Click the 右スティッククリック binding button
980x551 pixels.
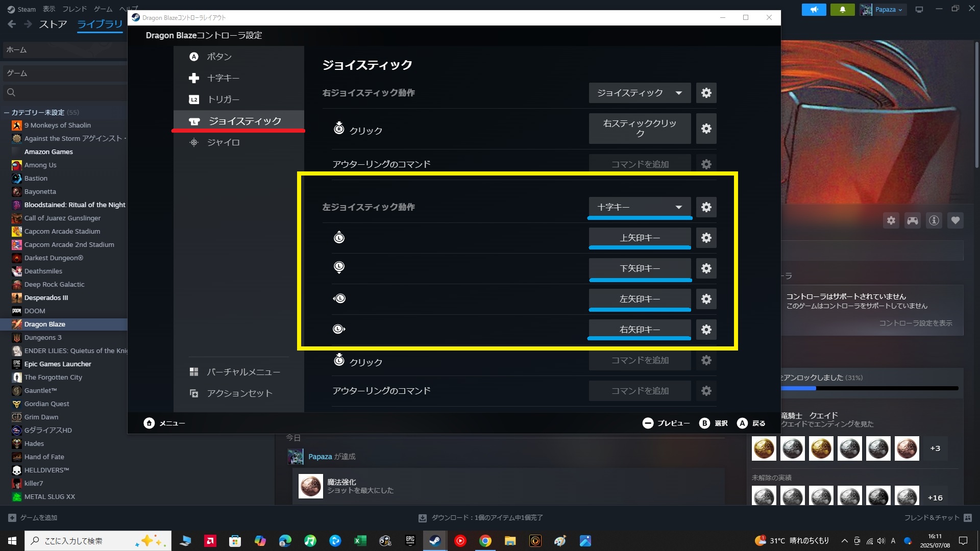click(x=639, y=129)
